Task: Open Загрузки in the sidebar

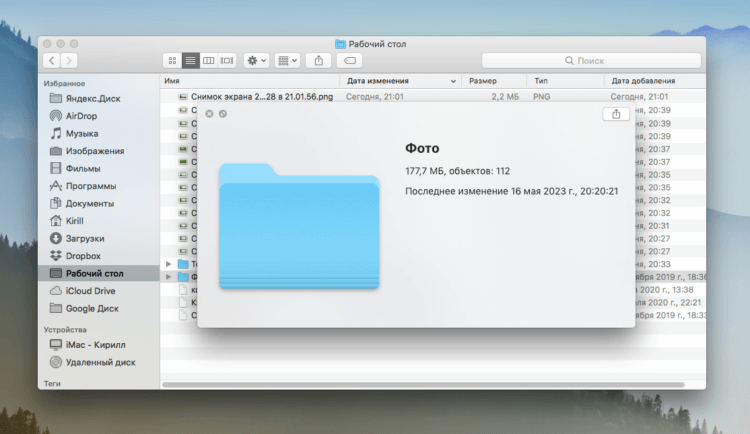Action: click(85, 238)
